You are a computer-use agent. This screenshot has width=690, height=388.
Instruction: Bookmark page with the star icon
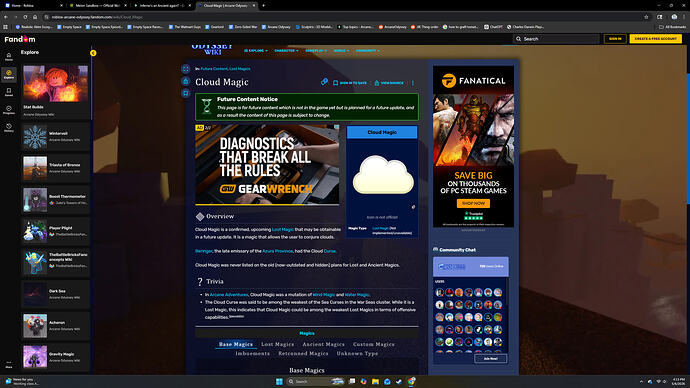pos(646,17)
